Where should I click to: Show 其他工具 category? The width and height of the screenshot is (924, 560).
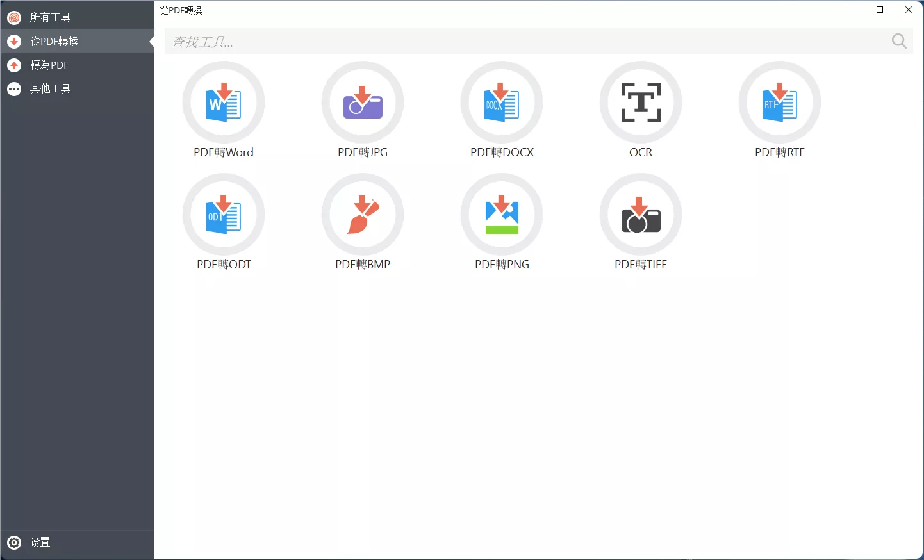pyautogui.click(x=78, y=89)
